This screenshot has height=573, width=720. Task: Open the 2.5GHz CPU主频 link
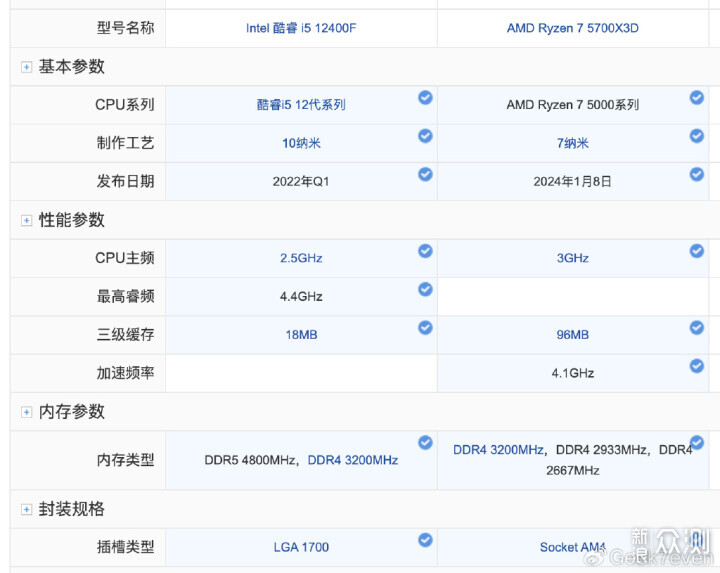tap(301, 258)
